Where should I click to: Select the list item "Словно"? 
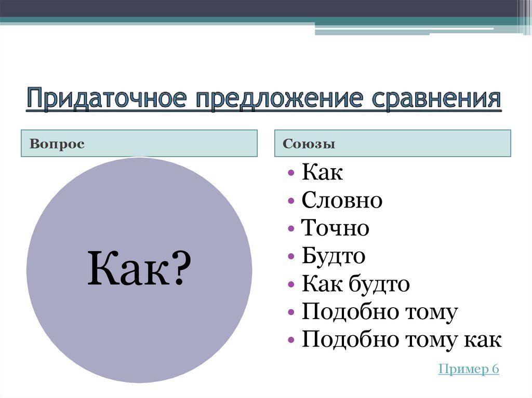pyautogui.click(x=342, y=200)
